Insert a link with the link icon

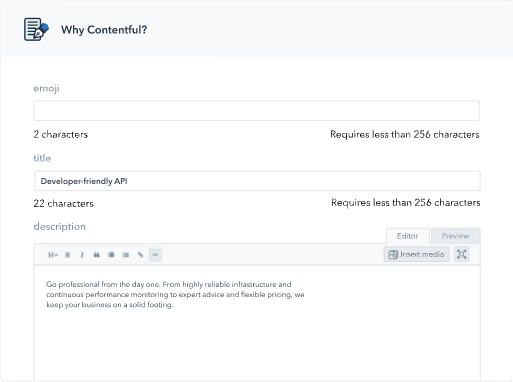141,255
